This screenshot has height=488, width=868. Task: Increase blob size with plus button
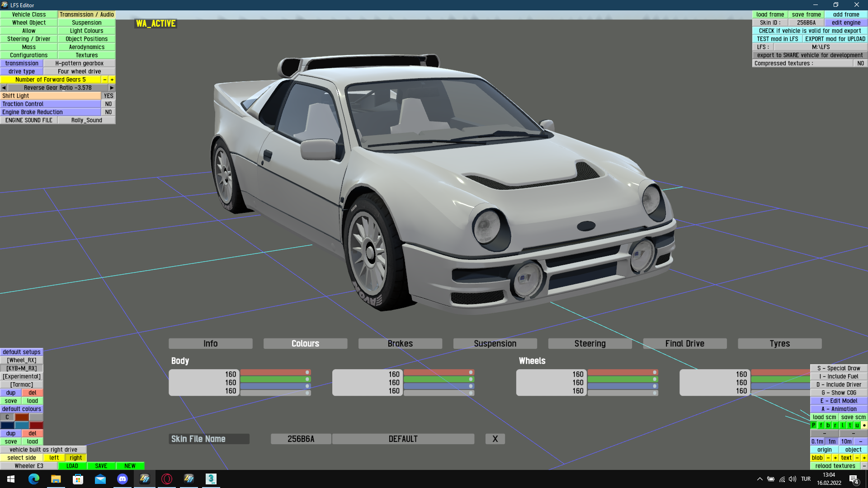pyautogui.click(x=835, y=458)
